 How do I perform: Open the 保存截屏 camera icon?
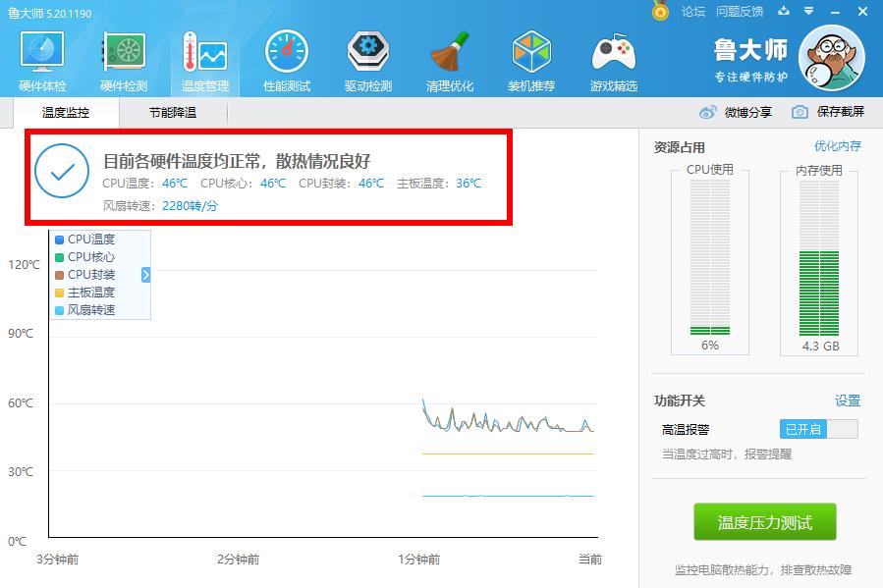click(x=799, y=113)
